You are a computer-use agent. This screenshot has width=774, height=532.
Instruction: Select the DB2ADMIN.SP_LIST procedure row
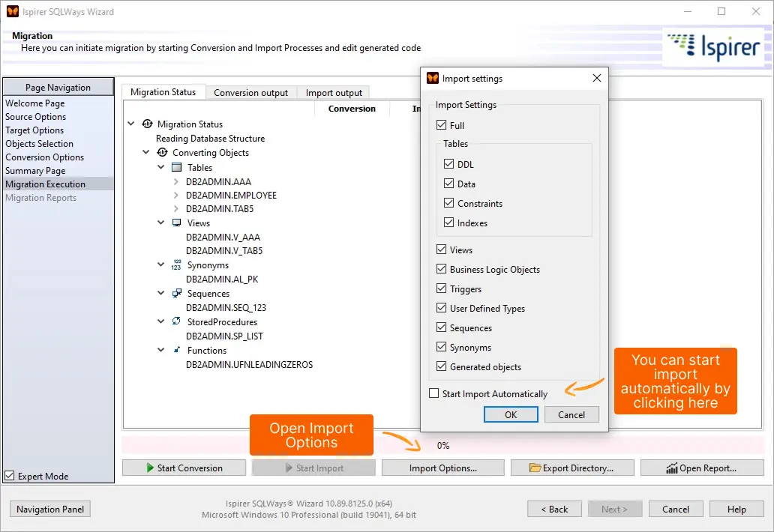point(224,336)
